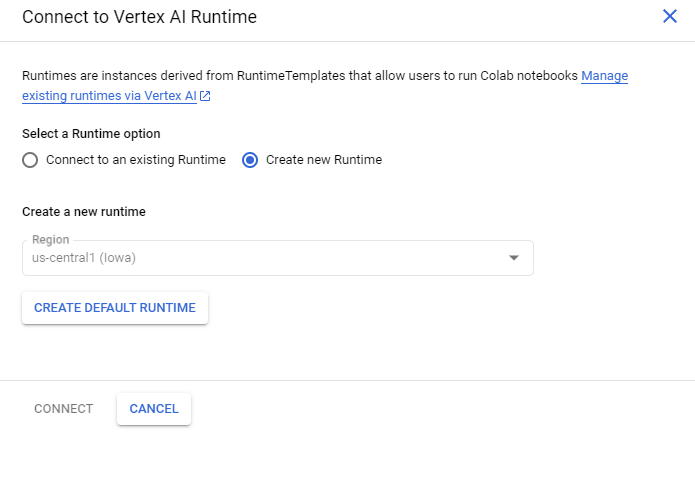Click the 'Select a Runtime option' heading
Screen dimensions: 695x481
(91, 134)
